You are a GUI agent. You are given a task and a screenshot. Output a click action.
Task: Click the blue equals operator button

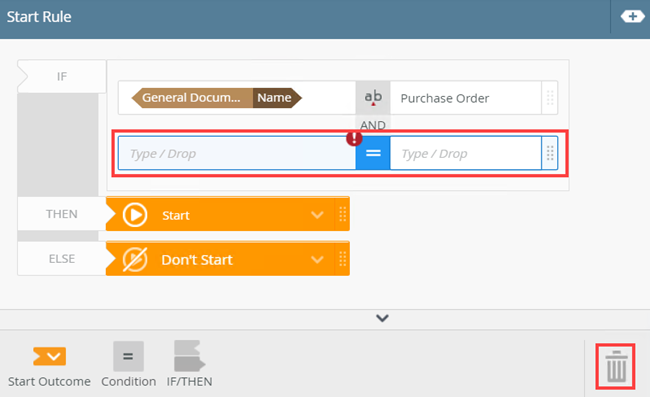(373, 153)
